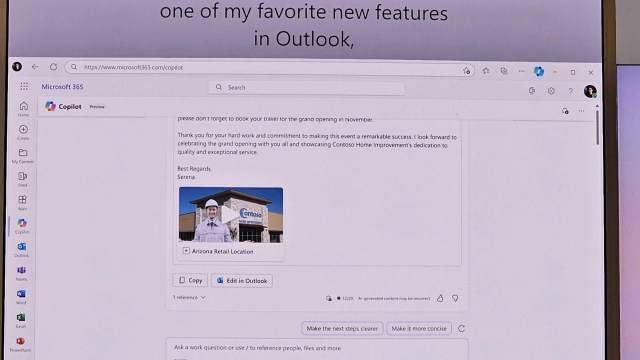This screenshot has height=360, width=640.
Task: Copy the drafted email
Action: point(190,280)
